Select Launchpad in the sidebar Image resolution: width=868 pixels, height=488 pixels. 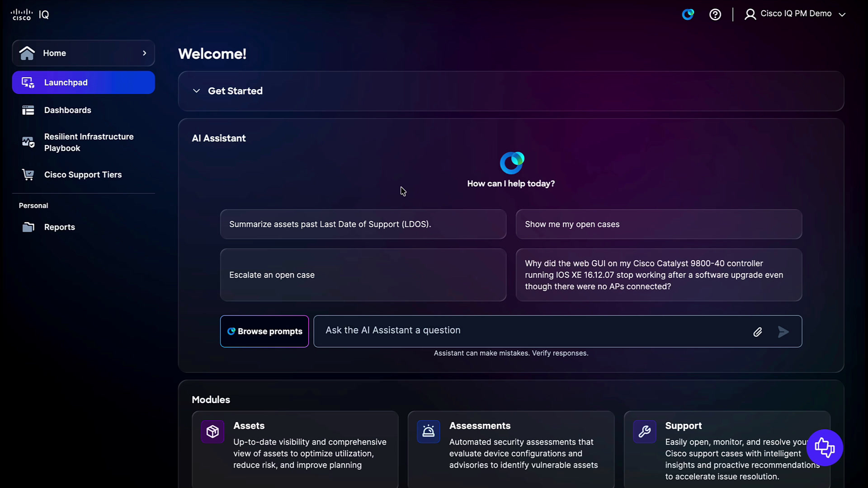[84, 82]
